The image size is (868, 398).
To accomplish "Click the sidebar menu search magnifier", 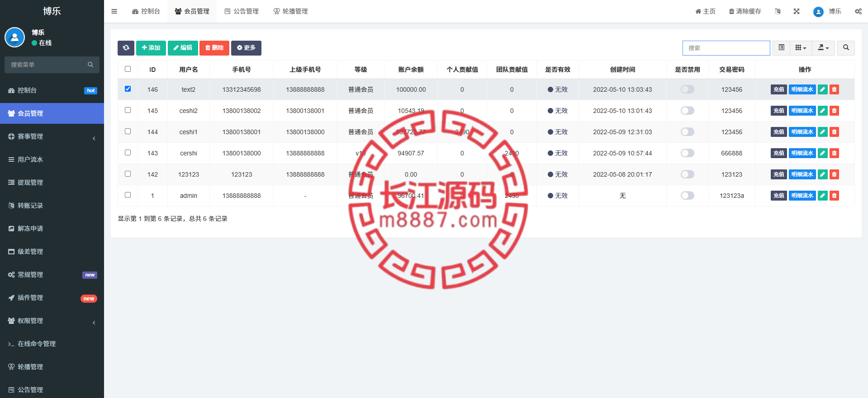I will pyautogui.click(x=90, y=65).
